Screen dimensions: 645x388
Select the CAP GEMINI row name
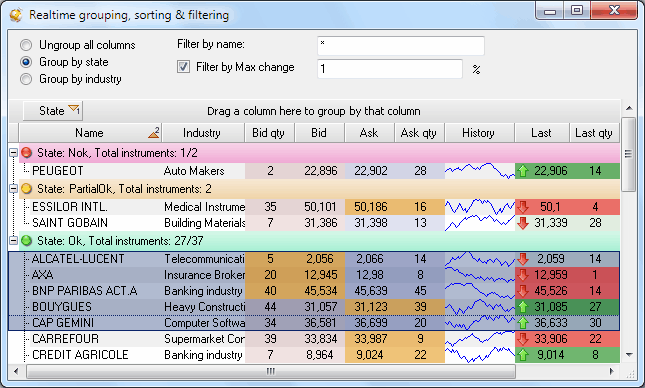pyautogui.click(x=63, y=323)
